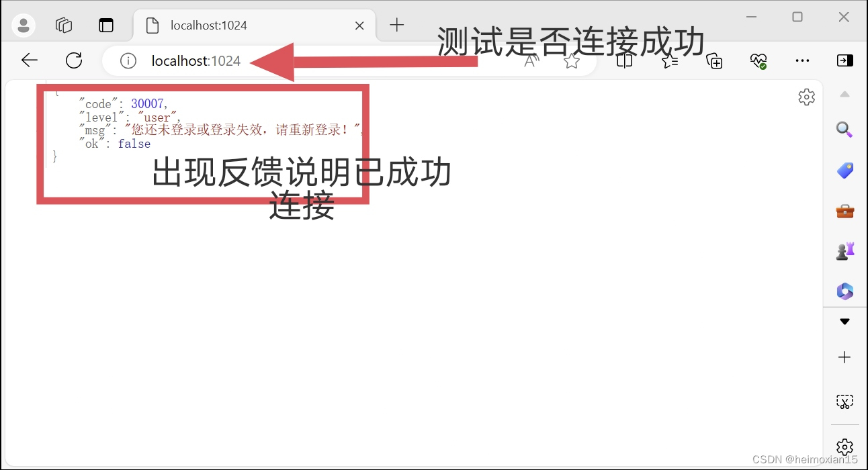
Task: Open the Collections panel
Action: pos(714,61)
